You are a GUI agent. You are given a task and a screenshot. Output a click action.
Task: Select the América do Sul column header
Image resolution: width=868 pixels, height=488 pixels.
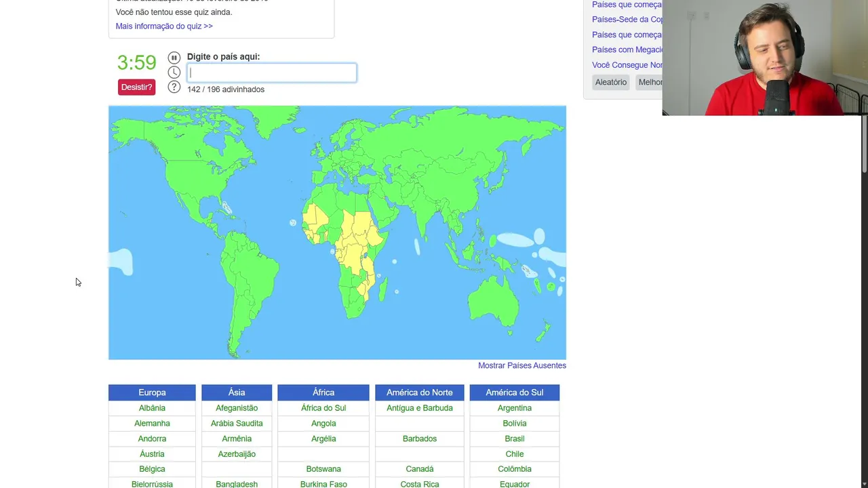tap(515, 392)
